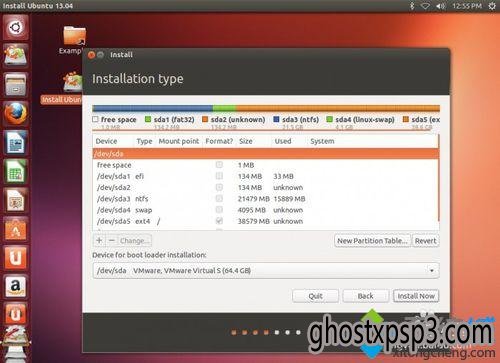500x363 pixels.
Task: Click the sda4 (linux-swap) legend swatch
Action: [x=329, y=119]
